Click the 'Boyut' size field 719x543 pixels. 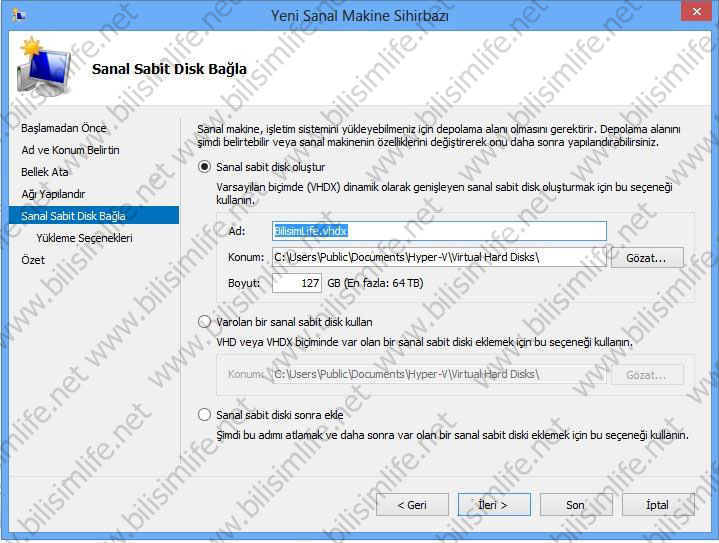point(296,283)
